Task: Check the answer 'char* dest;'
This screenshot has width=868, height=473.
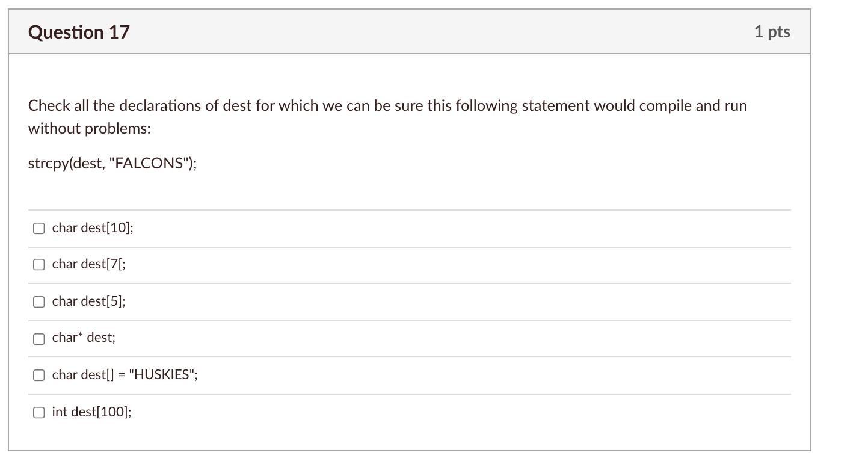Action: tap(38, 339)
